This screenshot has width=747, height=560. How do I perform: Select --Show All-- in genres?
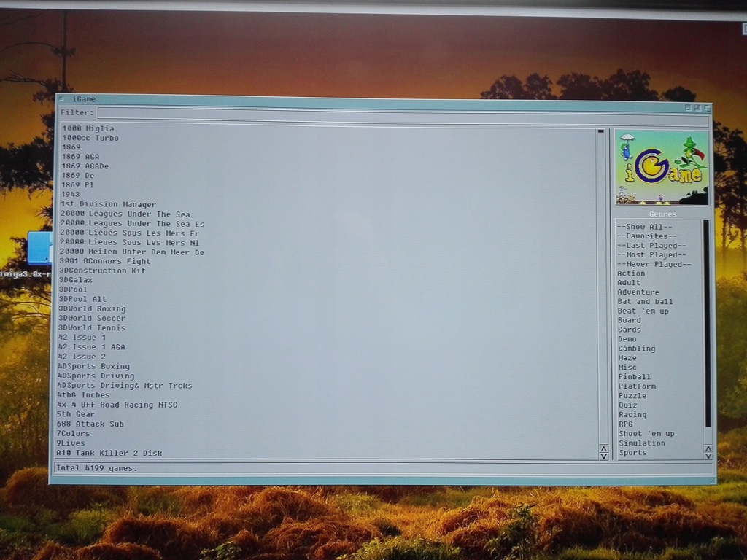[645, 227]
